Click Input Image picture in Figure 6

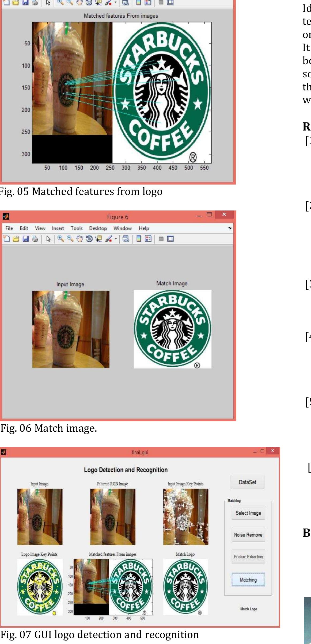pyautogui.click(x=71, y=329)
